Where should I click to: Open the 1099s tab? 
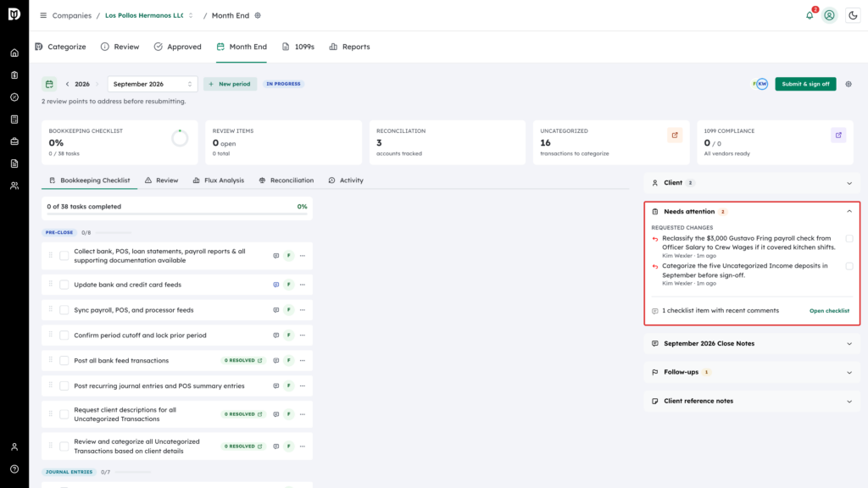(x=298, y=47)
